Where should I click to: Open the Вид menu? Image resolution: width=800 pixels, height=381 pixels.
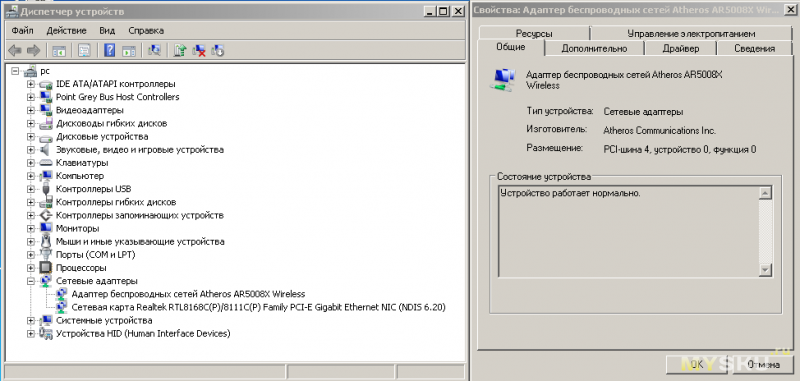(x=107, y=31)
